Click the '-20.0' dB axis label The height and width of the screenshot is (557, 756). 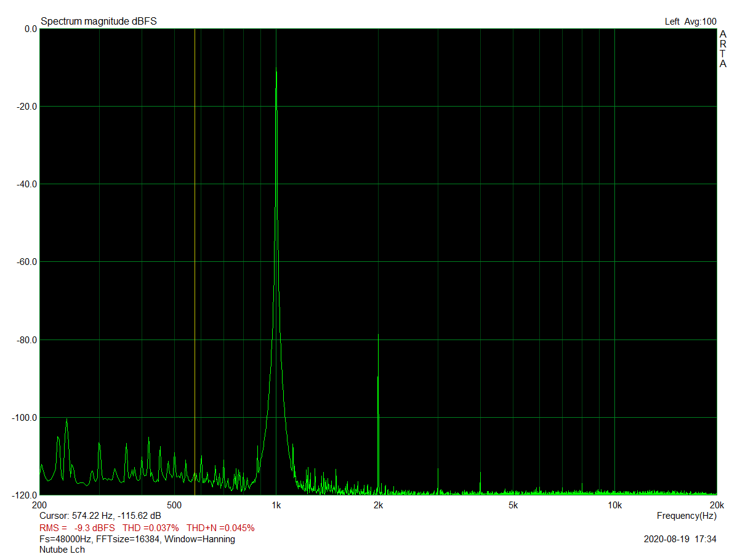(x=27, y=107)
